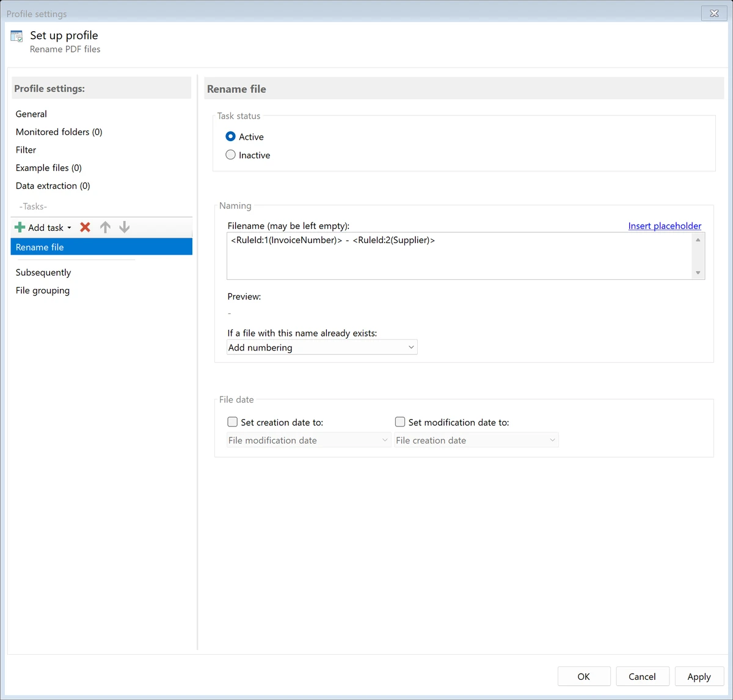Open Monitored folders (0) section
Screen dimensions: 733x700
(x=59, y=132)
